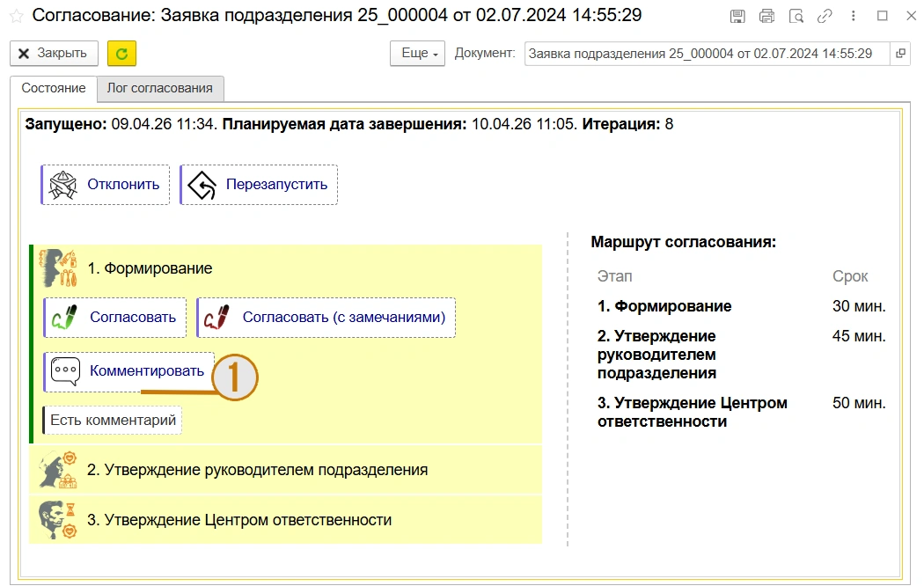This screenshot has width=924, height=586.
Task: Click the return-arrow icon on Перезапустить
Action: [x=202, y=185]
